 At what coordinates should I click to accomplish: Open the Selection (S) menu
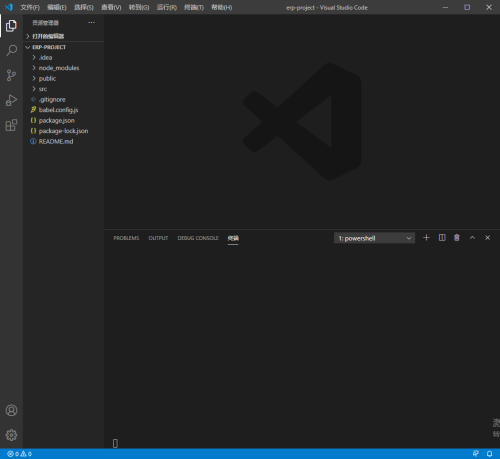click(84, 7)
